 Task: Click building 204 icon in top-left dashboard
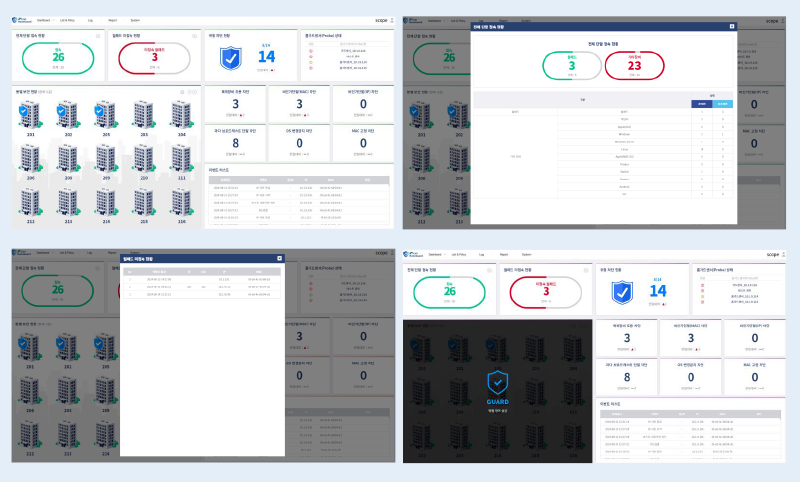pos(181,117)
